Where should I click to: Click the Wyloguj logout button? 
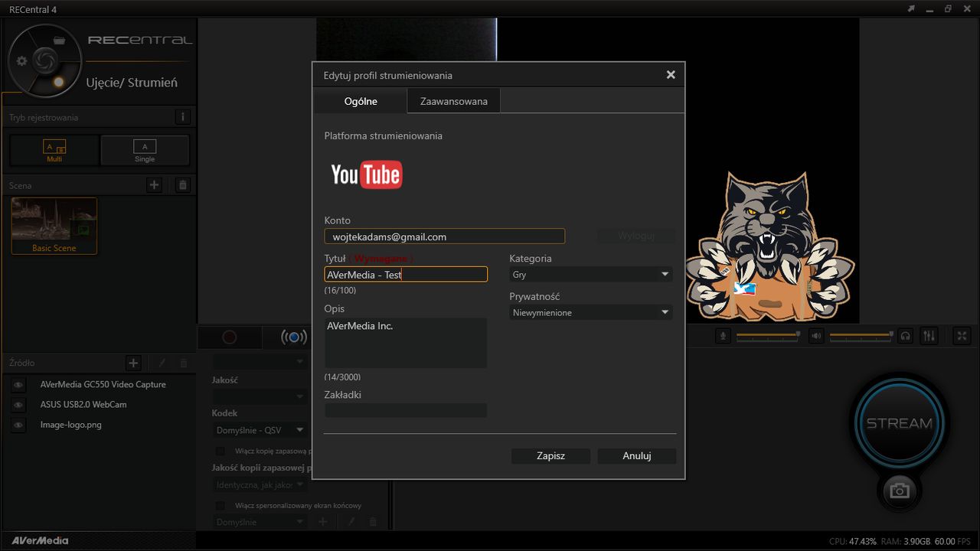point(635,236)
